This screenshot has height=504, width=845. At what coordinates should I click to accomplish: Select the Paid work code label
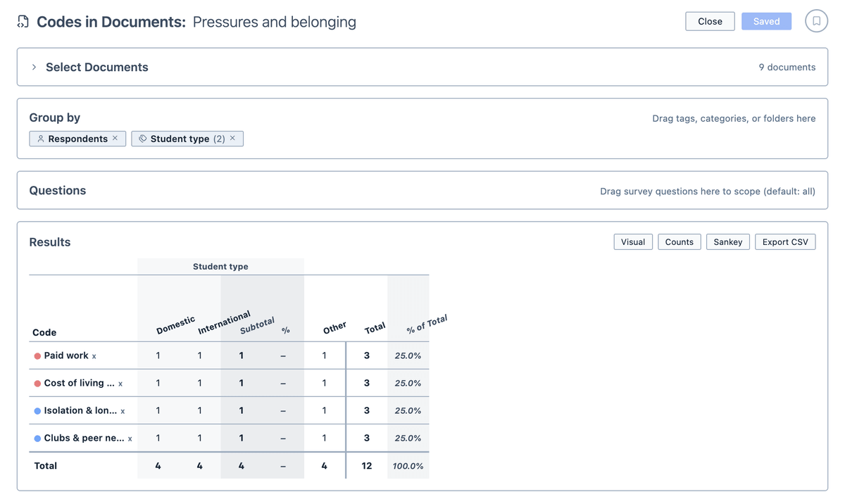(66, 355)
